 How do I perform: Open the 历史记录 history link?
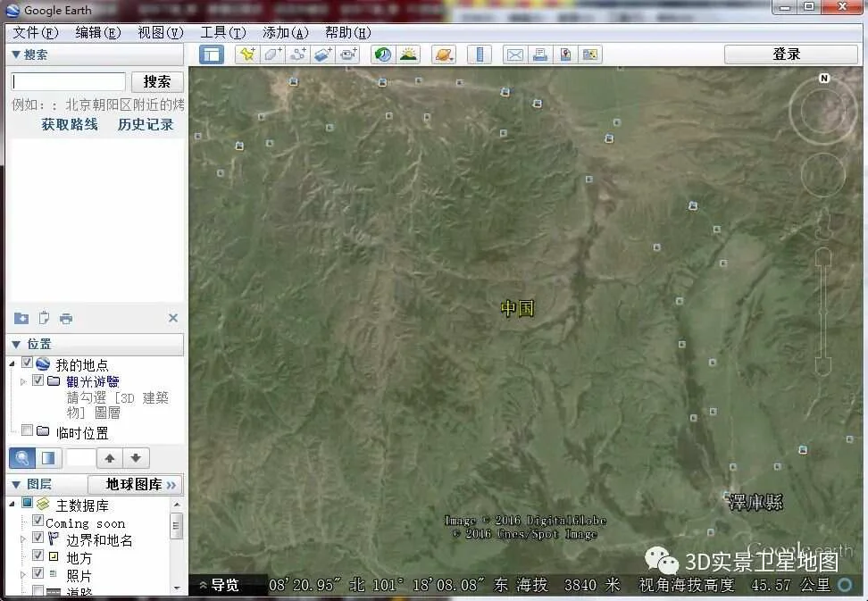pyautogui.click(x=146, y=124)
